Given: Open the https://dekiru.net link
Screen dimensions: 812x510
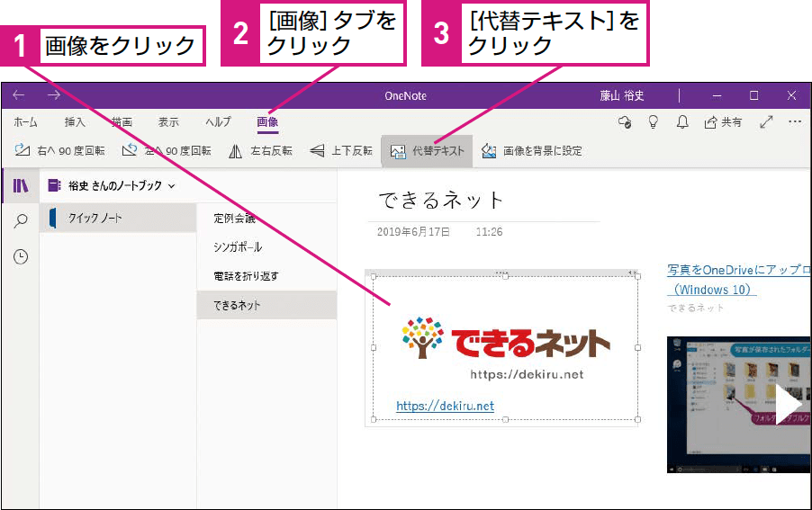Looking at the screenshot, I should tap(445, 406).
